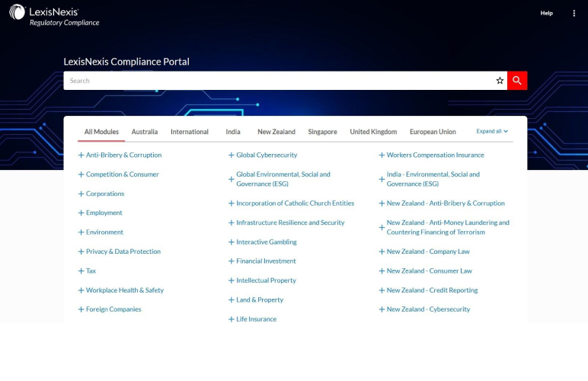
Task: Expand Land & Property plus icon
Action: [232, 300]
